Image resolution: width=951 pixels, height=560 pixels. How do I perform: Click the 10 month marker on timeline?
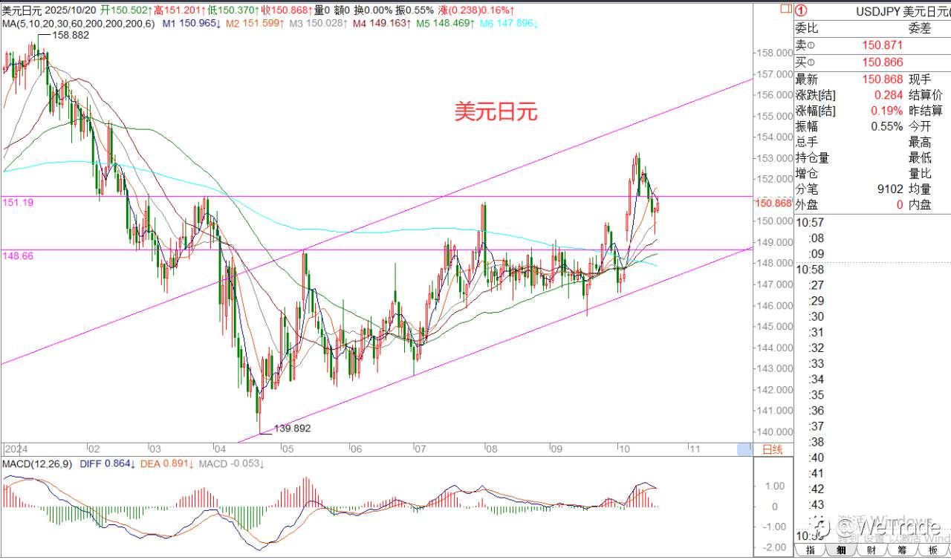(x=624, y=449)
